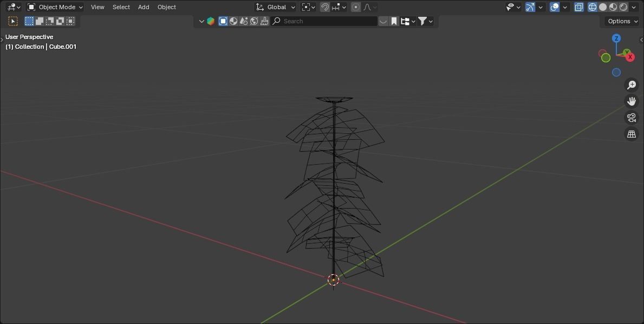This screenshot has height=324, width=644.
Task: Toggle viewport overlays
Action: 555,7
